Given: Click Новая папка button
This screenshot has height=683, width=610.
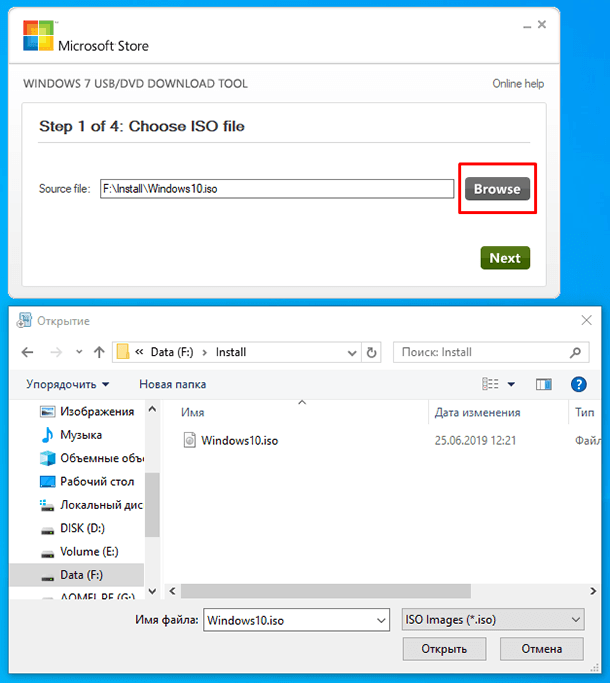Looking at the screenshot, I should coord(172,384).
